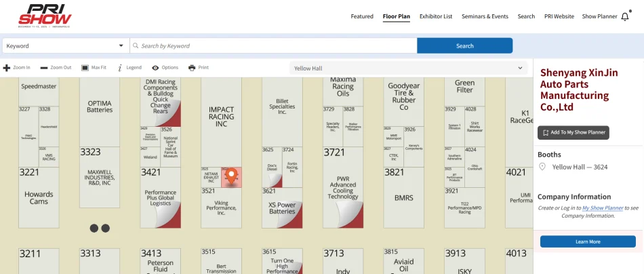Click the Zoom Out minus icon
This screenshot has height=274, width=644.
point(44,68)
